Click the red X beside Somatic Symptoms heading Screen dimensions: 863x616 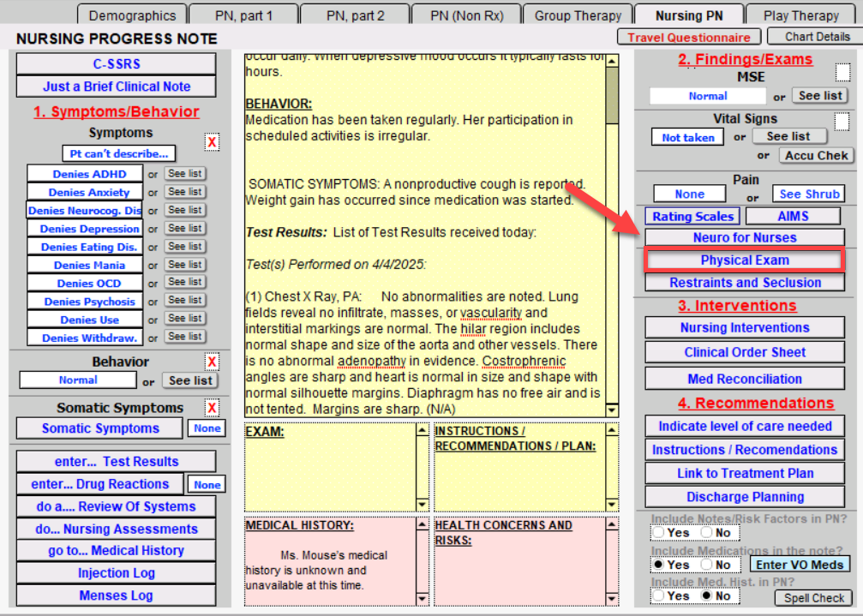212,408
